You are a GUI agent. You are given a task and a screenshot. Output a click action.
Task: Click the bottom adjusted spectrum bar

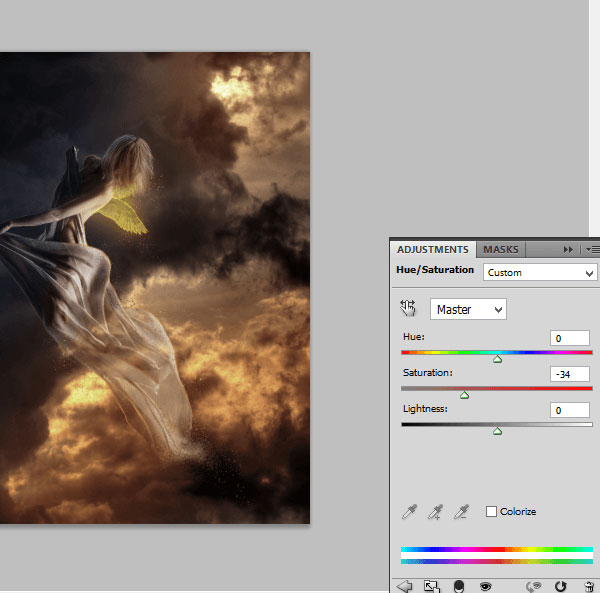tap(497, 561)
